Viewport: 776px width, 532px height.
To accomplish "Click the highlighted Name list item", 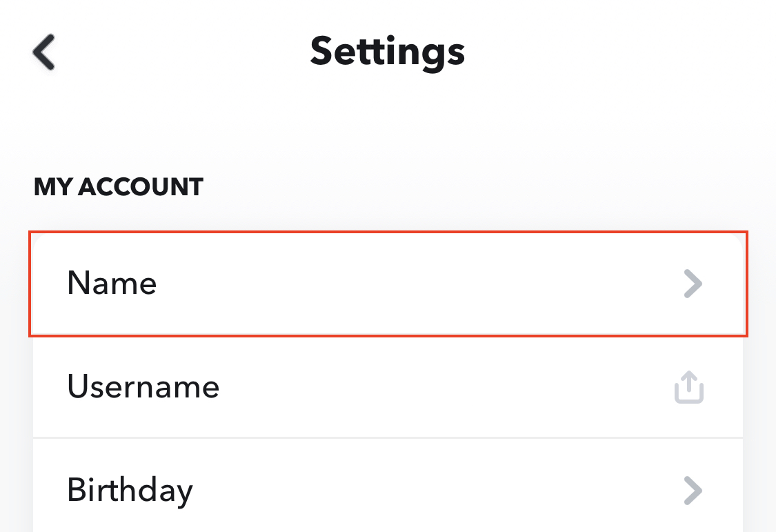I will [x=388, y=284].
